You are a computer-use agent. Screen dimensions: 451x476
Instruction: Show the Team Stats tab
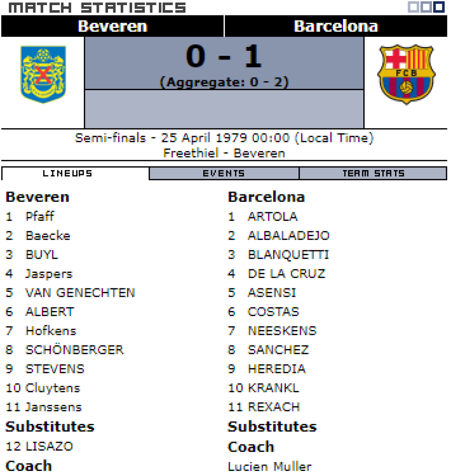click(373, 174)
